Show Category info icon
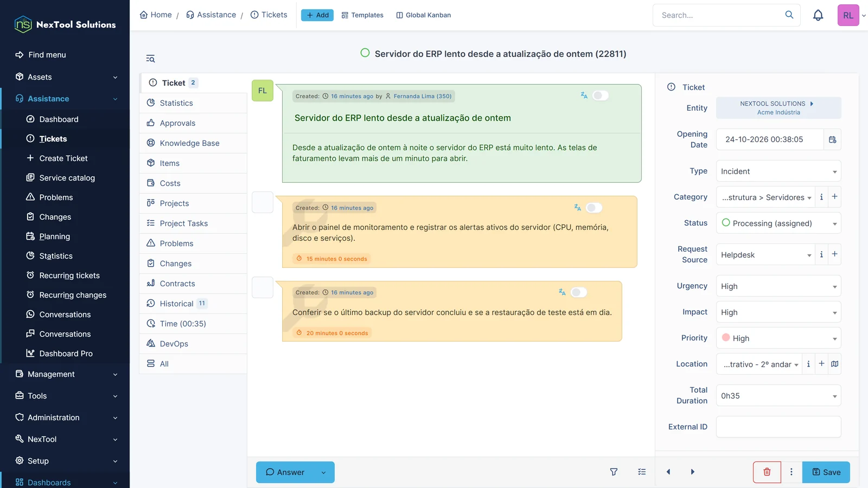The image size is (868, 488). (x=821, y=197)
